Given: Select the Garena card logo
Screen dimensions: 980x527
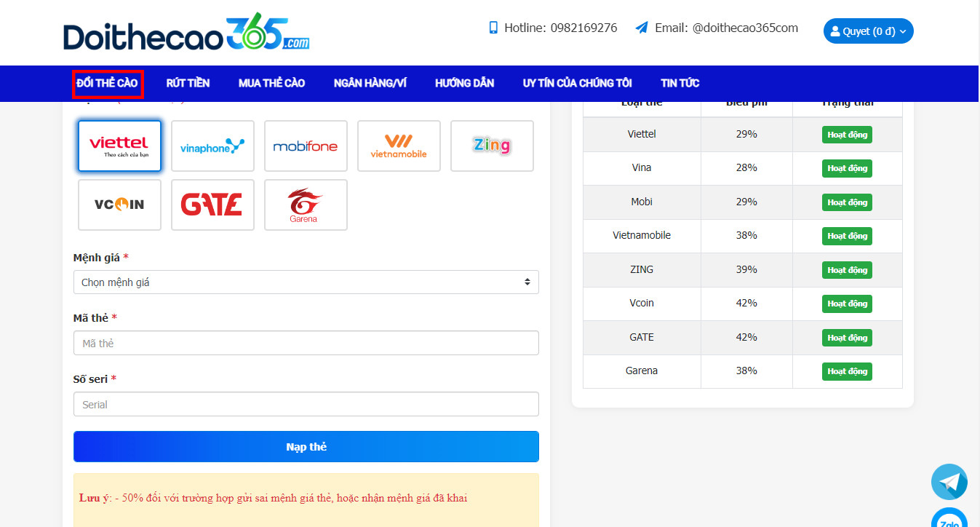Looking at the screenshot, I should tap(306, 205).
